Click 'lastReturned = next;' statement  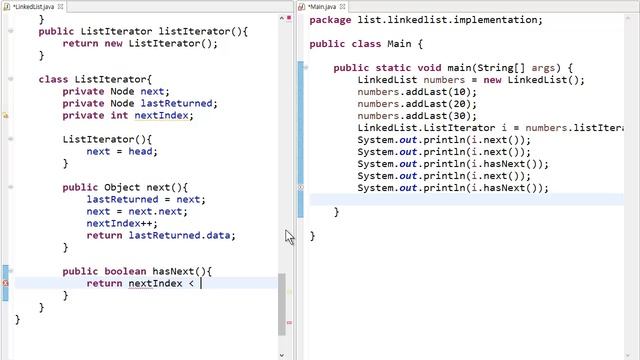click(x=146, y=200)
